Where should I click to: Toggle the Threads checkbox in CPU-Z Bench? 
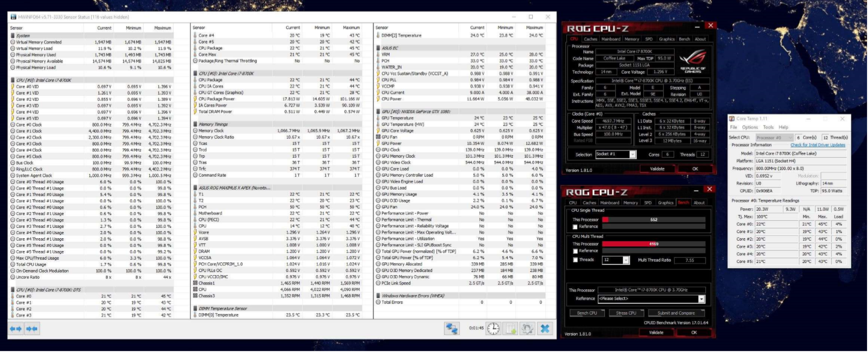(575, 260)
